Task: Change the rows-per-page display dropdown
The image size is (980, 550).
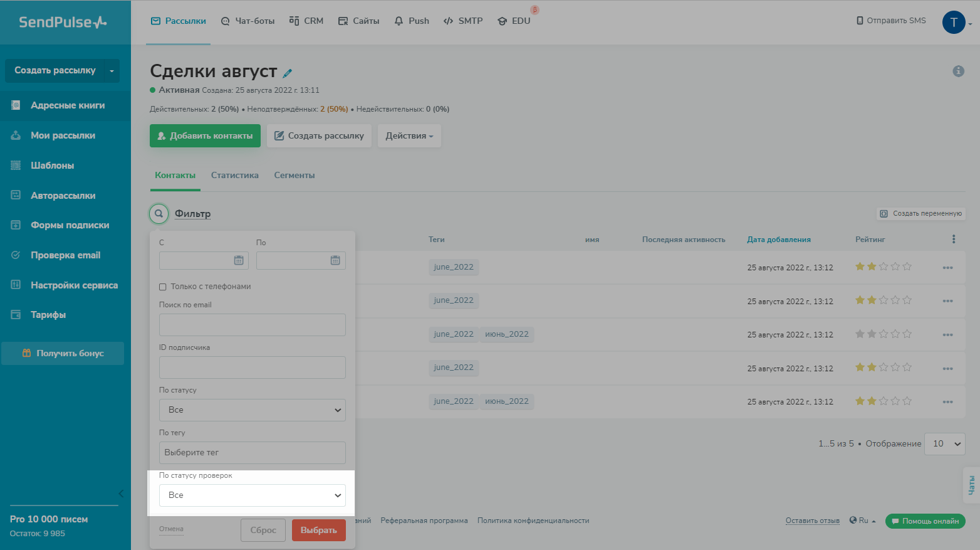Action: [x=946, y=444]
